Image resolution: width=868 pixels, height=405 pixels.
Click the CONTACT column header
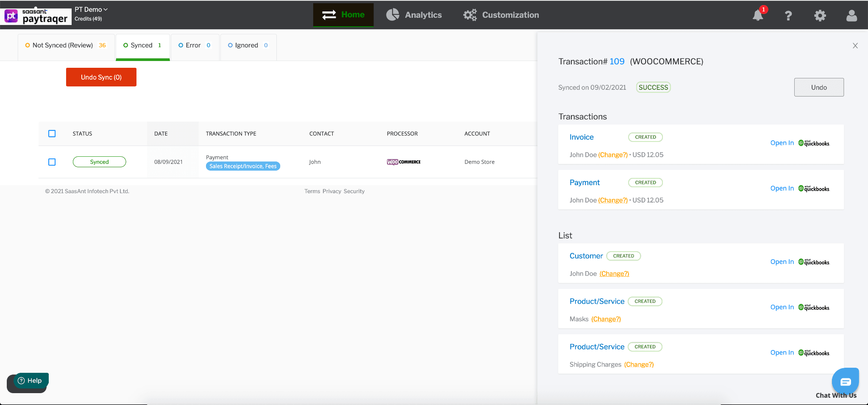(x=322, y=133)
